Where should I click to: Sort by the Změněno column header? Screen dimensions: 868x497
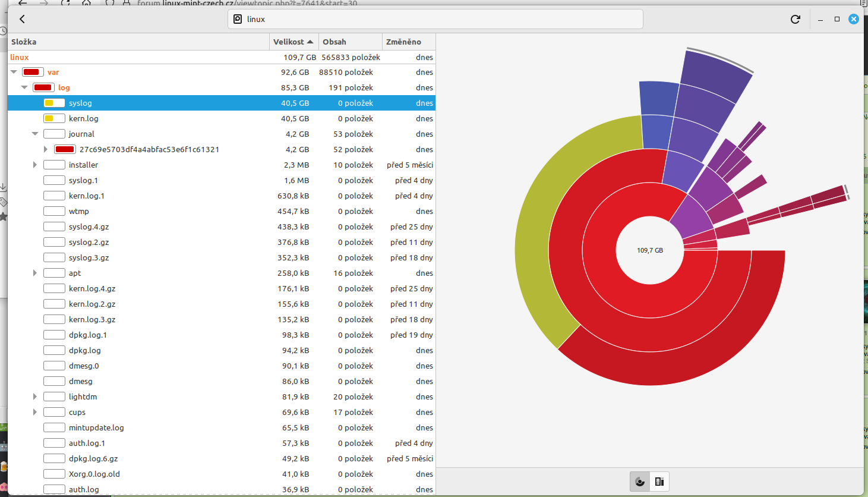pyautogui.click(x=403, y=42)
